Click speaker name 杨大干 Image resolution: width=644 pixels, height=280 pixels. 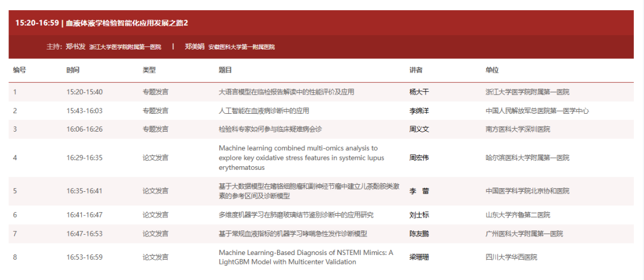(419, 92)
